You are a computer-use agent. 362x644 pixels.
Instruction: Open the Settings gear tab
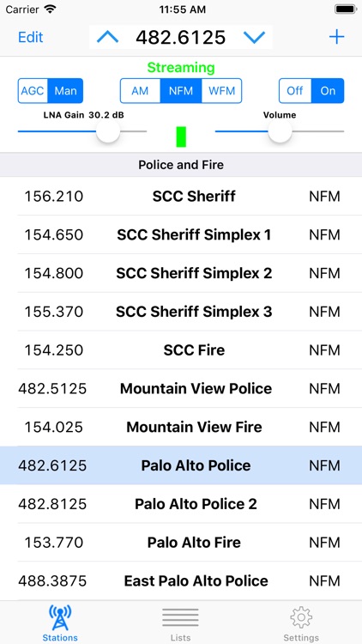301,617
